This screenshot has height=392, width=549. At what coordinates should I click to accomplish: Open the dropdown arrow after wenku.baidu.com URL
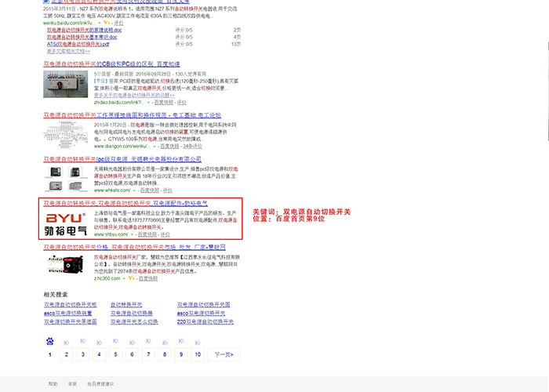pos(100,23)
